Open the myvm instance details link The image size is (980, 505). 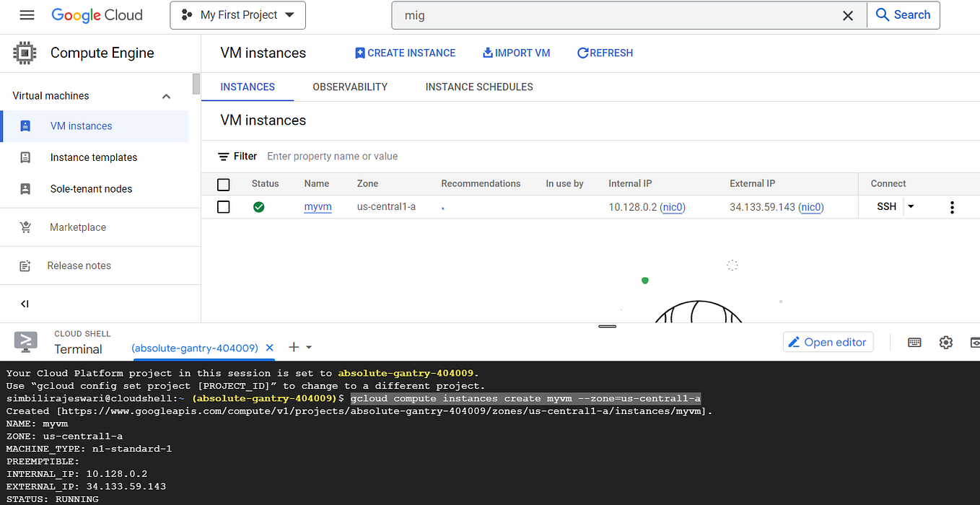point(318,207)
